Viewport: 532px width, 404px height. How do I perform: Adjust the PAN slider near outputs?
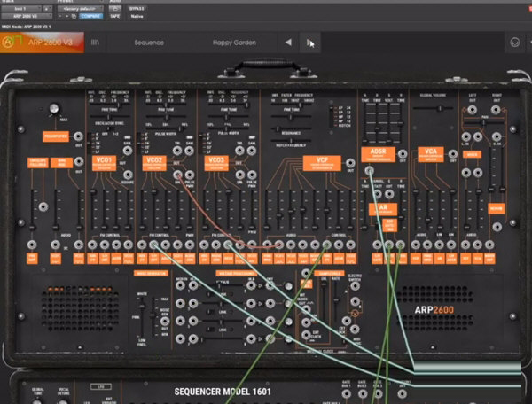coord(484,122)
